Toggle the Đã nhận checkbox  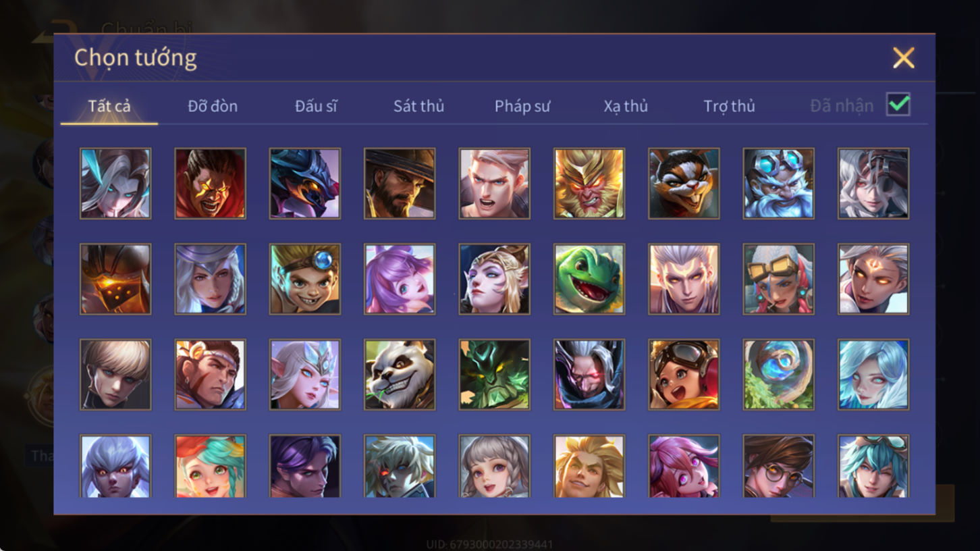pos(898,105)
